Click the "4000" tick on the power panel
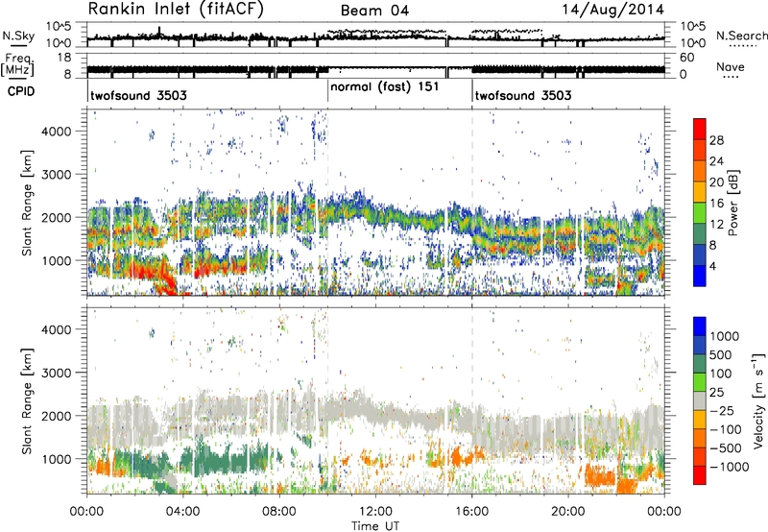 click(56, 132)
